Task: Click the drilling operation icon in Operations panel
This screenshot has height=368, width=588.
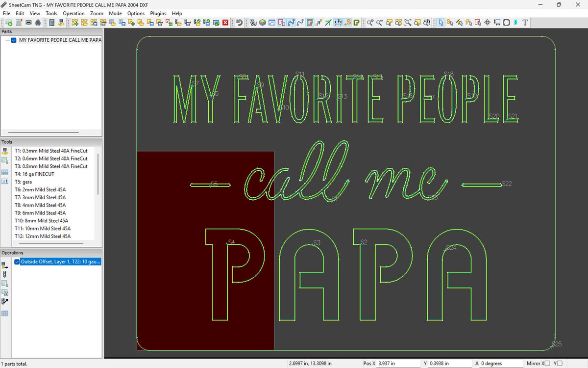Action: (x=5, y=274)
